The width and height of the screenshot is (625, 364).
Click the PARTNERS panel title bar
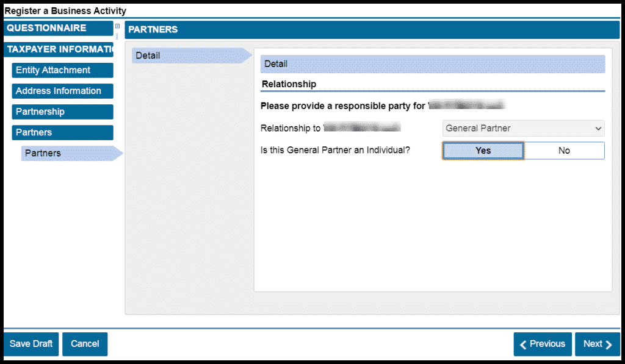pyautogui.click(x=372, y=29)
